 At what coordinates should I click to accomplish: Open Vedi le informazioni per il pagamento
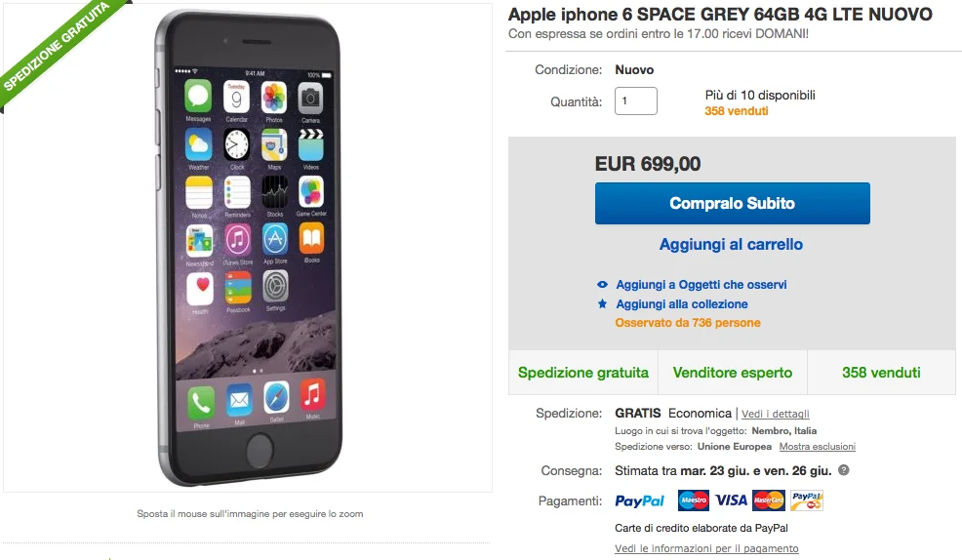tap(706, 548)
